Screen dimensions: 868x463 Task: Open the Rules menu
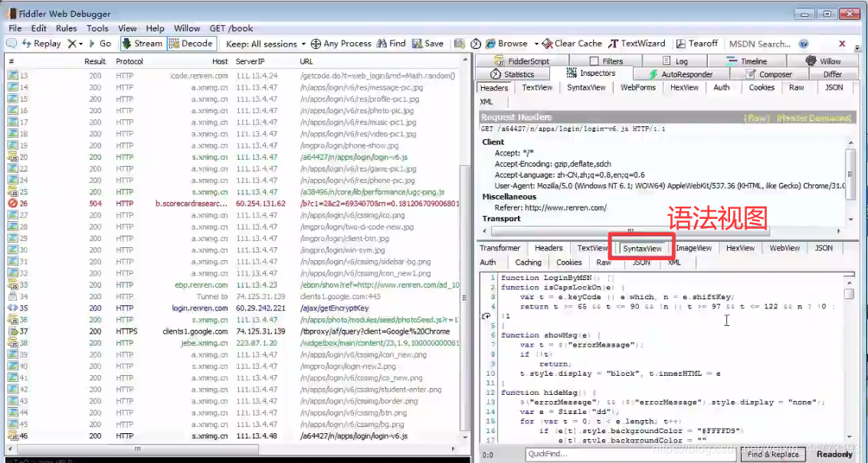tap(67, 28)
